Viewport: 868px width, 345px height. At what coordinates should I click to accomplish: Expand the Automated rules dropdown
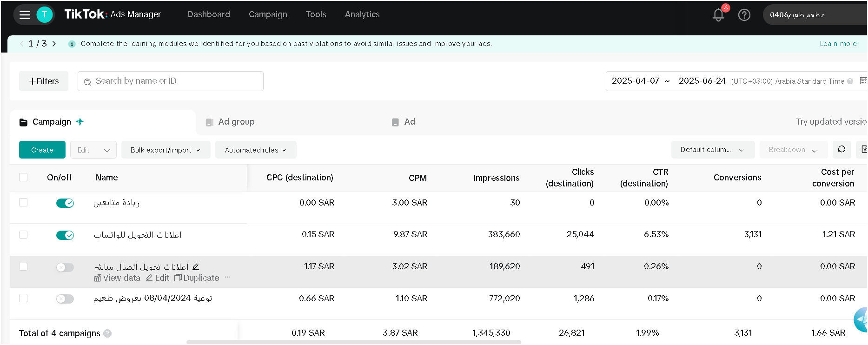(x=256, y=150)
